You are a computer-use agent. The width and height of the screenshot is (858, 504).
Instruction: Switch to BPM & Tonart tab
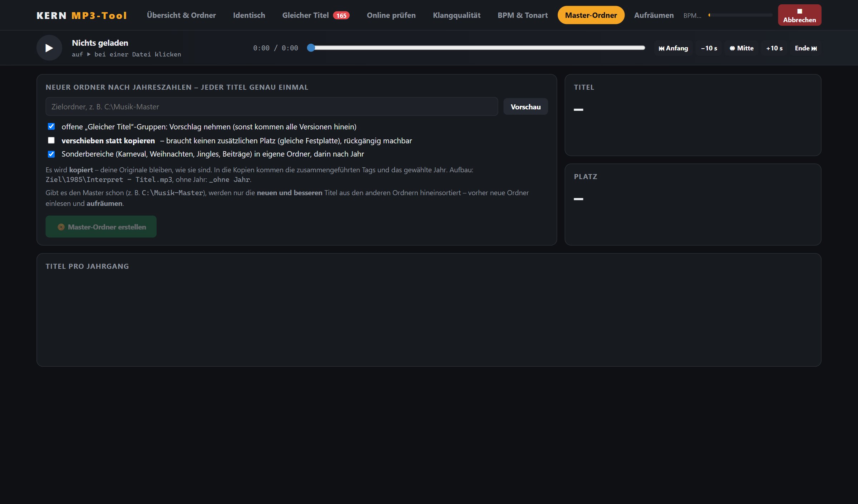pos(523,15)
